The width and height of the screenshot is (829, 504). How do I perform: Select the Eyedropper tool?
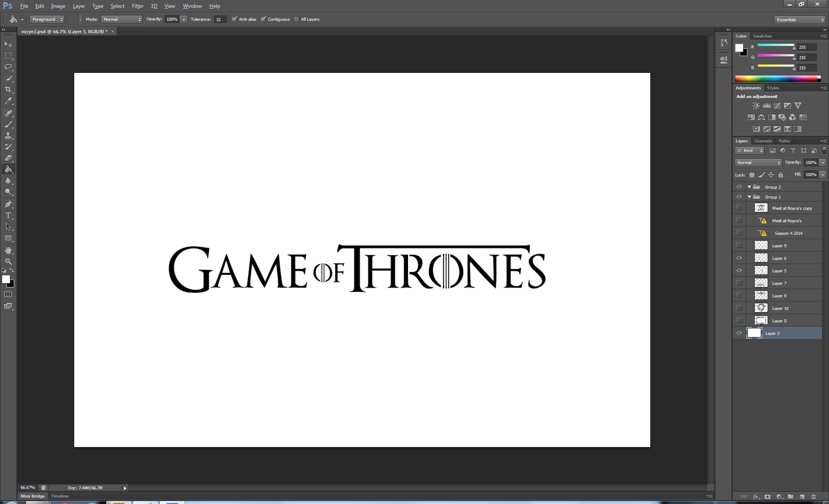(x=8, y=101)
